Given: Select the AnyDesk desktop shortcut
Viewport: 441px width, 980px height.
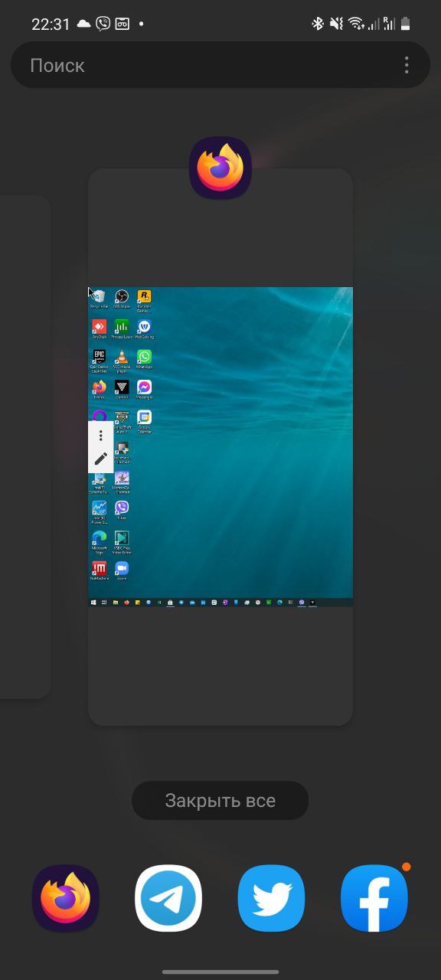Looking at the screenshot, I should click(x=99, y=329).
